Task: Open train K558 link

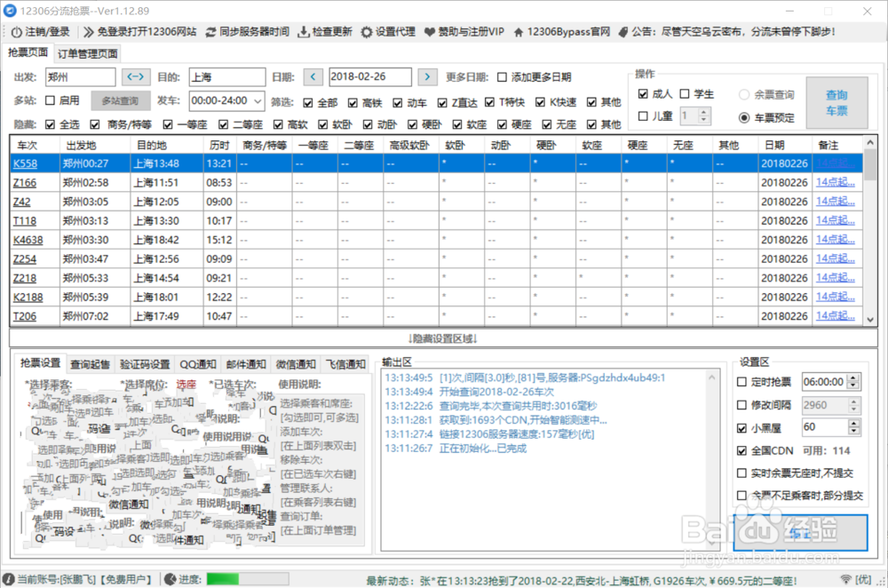Action: coord(26,163)
